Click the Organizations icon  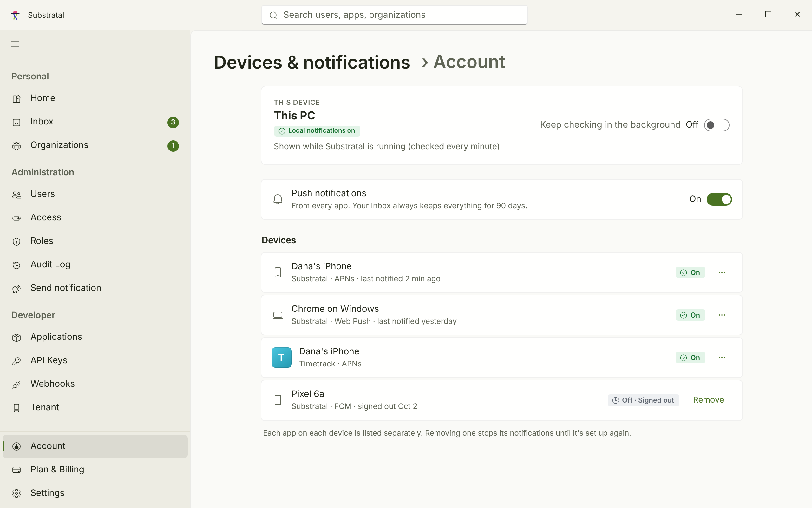click(16, 145)
